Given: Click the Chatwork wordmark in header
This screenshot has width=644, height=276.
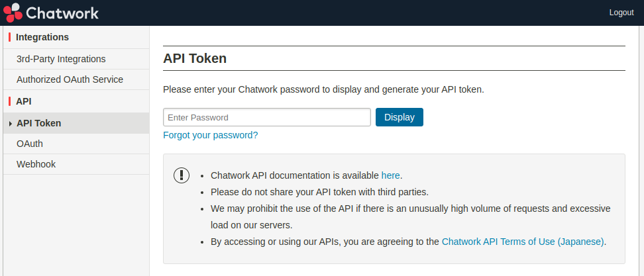Looking at the screenshot, I should click(x=63, y=13).
